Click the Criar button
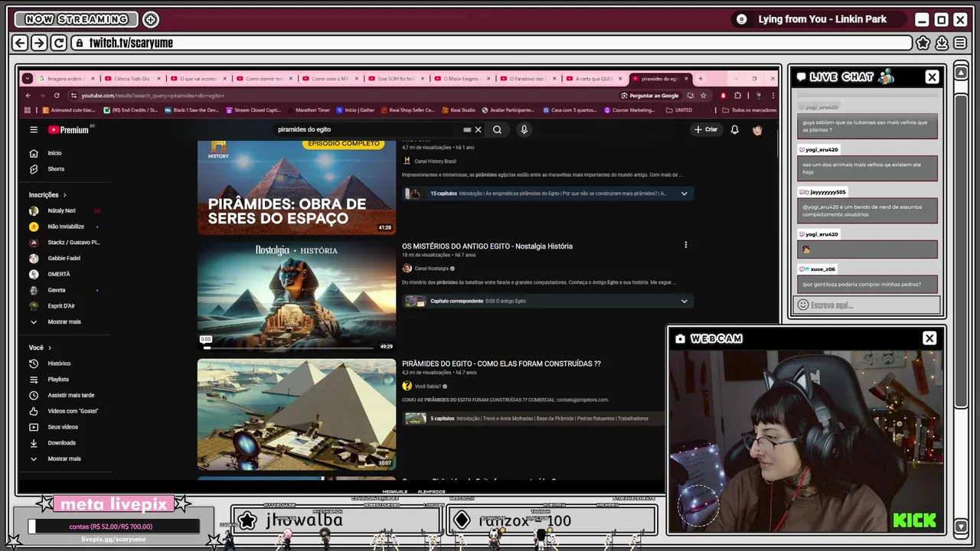The image size is (980, 551). (706, 130)
